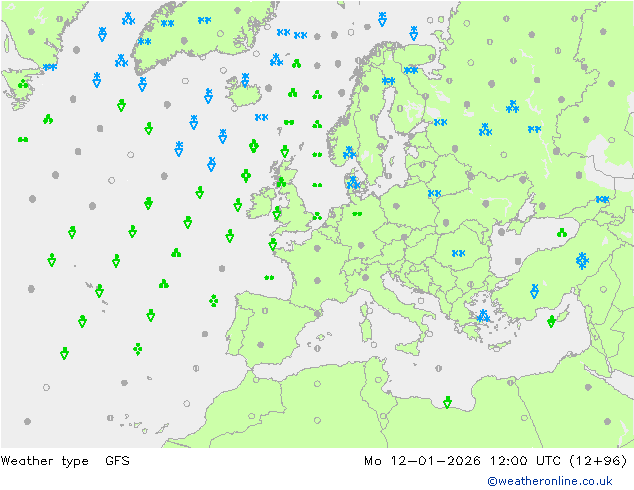
Task: Click the double snowflake near the Caspian coast
Action: coord(602,199)
